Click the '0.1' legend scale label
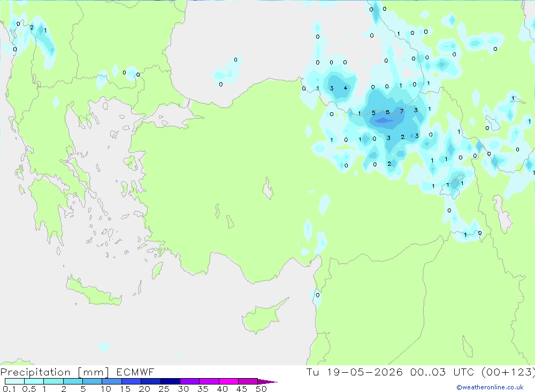 pos(9,389)
